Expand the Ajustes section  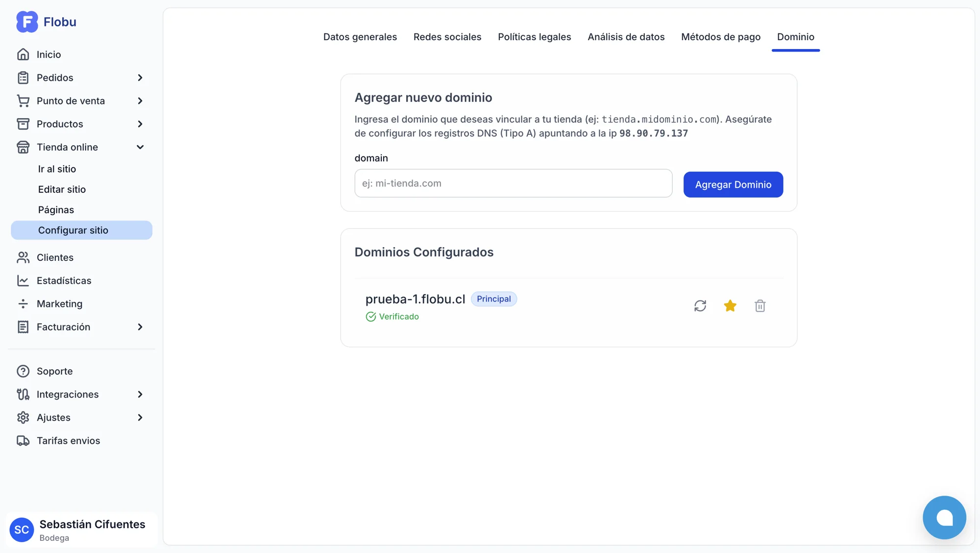tap(140, 417)
